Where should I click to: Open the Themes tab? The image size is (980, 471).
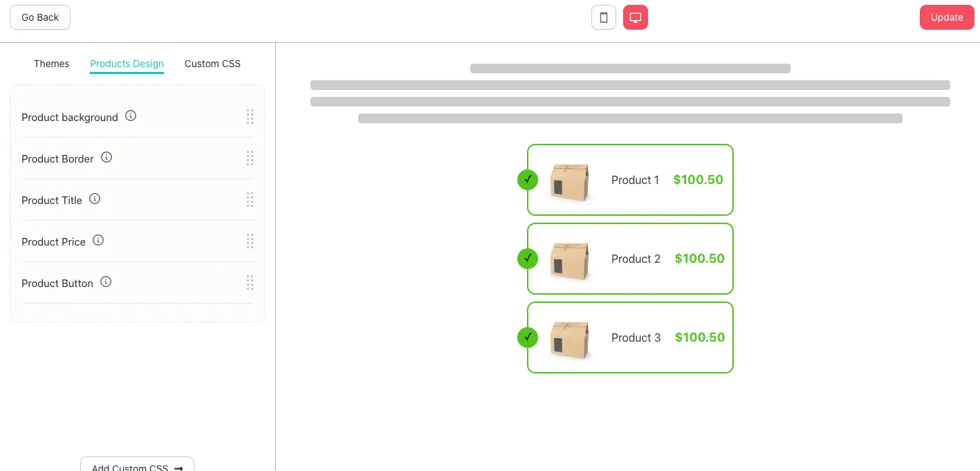(52, 64)
